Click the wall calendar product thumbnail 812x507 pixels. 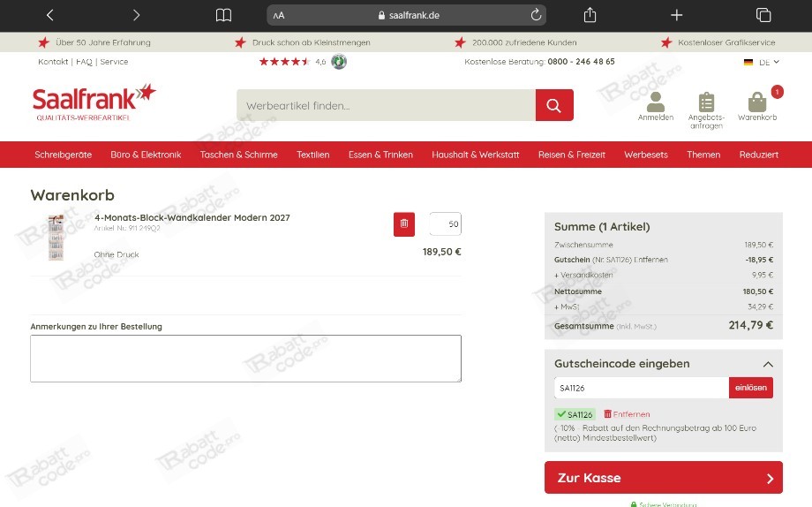56,237
